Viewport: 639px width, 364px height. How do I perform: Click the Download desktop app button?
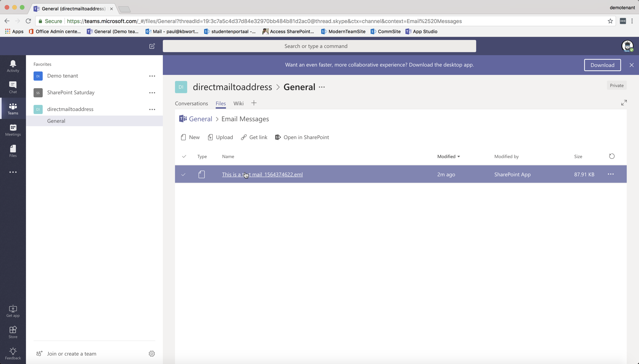tap(602, 65)
